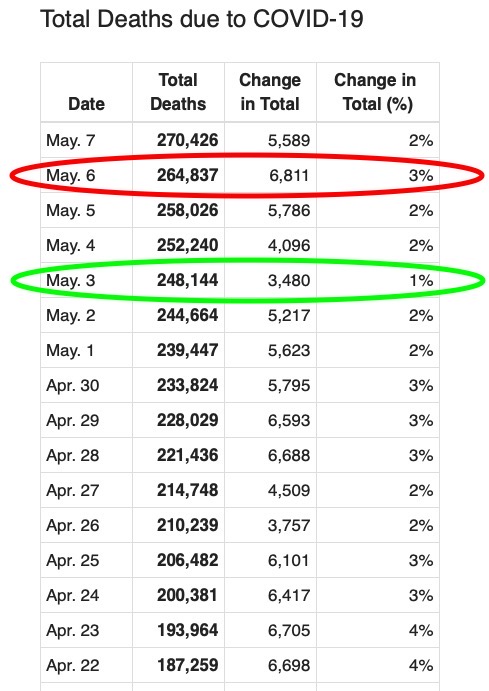This screenshot has width=489, height=691.
Task: Click total deaths value 200,381
Action: 188,595
